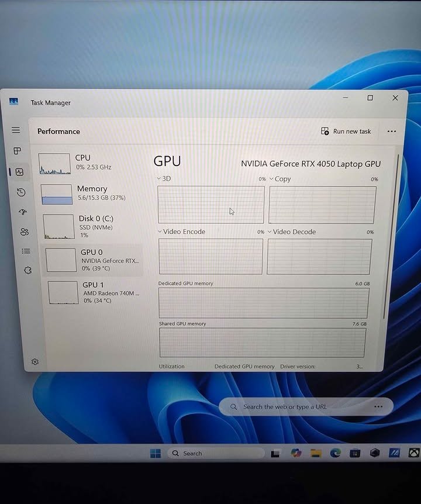Click the CPU usage mini graph thumbnail

54,164
